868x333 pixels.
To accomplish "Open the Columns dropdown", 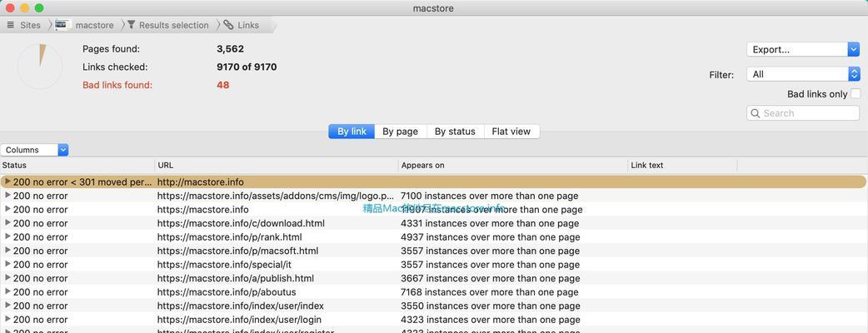I will point(34,150).
